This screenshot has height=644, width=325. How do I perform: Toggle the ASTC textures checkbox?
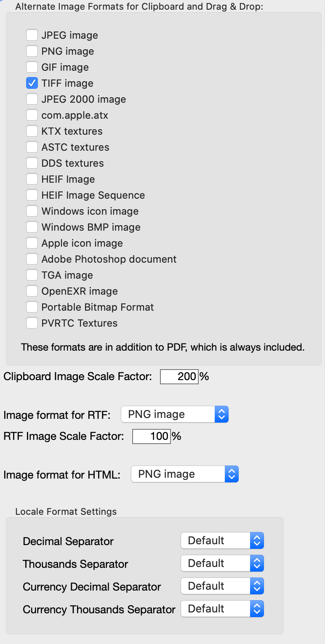32,147
